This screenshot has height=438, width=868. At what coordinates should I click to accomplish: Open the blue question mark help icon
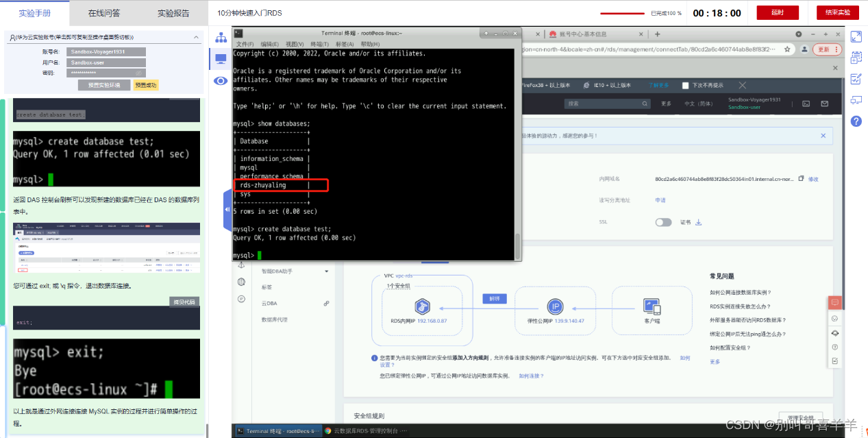856,121
